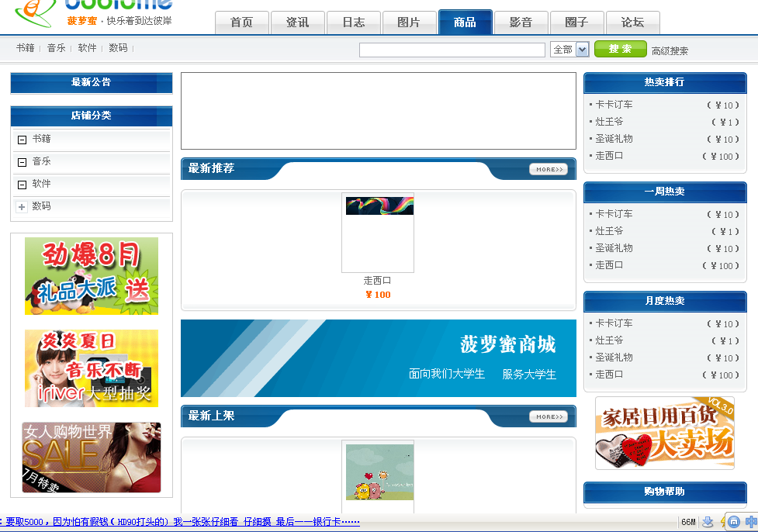
Task: Open 卡卡订车 in 月度热卖 list
Action: coord(614,323)
